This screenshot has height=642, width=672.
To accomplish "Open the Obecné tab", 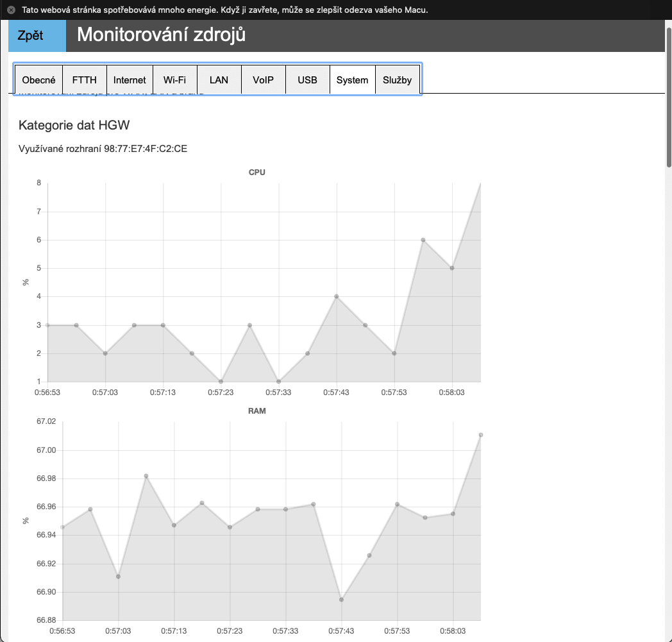I will [38, 80].
